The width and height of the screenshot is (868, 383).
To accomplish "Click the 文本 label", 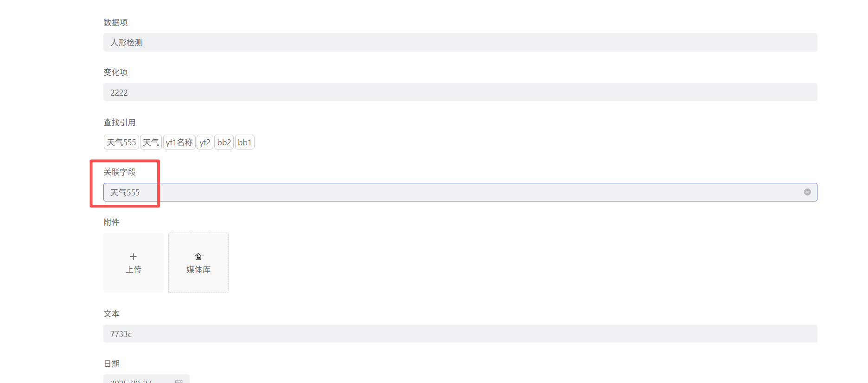I will [x=111, y=313].
